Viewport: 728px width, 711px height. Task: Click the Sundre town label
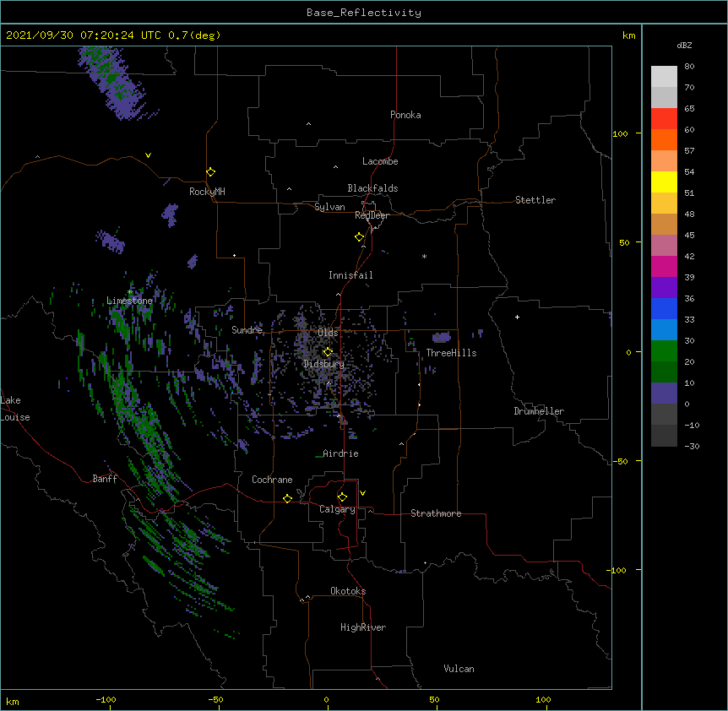click(x=247, y=330)
